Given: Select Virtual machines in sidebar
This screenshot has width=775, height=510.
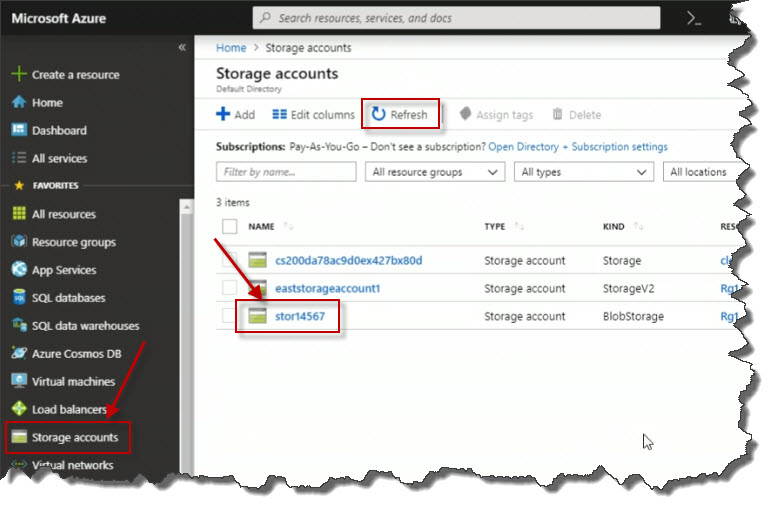Looking at the screenshot, I should point(73,382).
